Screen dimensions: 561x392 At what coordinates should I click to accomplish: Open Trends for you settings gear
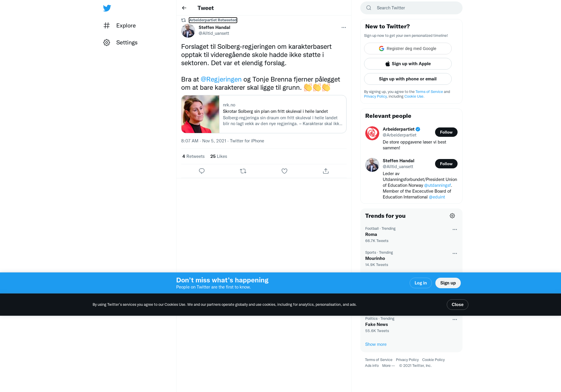click(x=452, y=216)
